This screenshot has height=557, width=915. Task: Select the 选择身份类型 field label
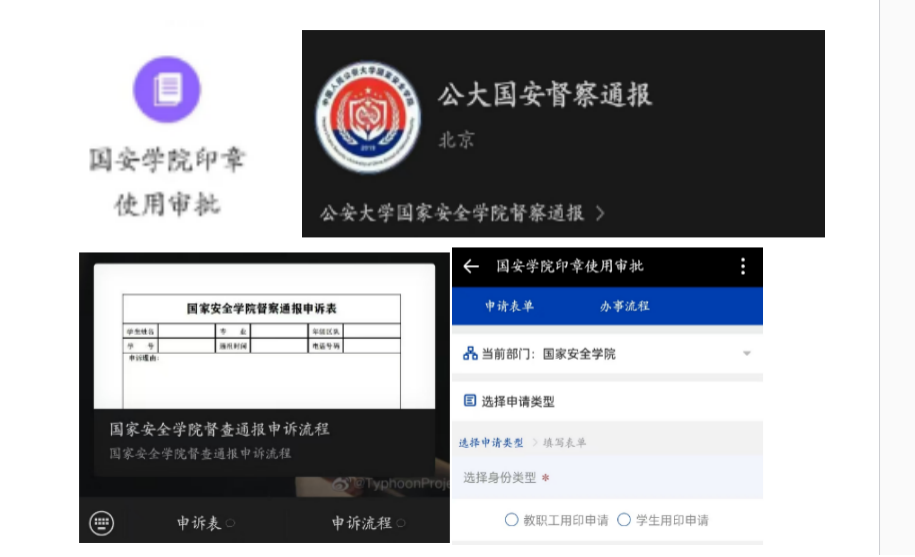500,478
